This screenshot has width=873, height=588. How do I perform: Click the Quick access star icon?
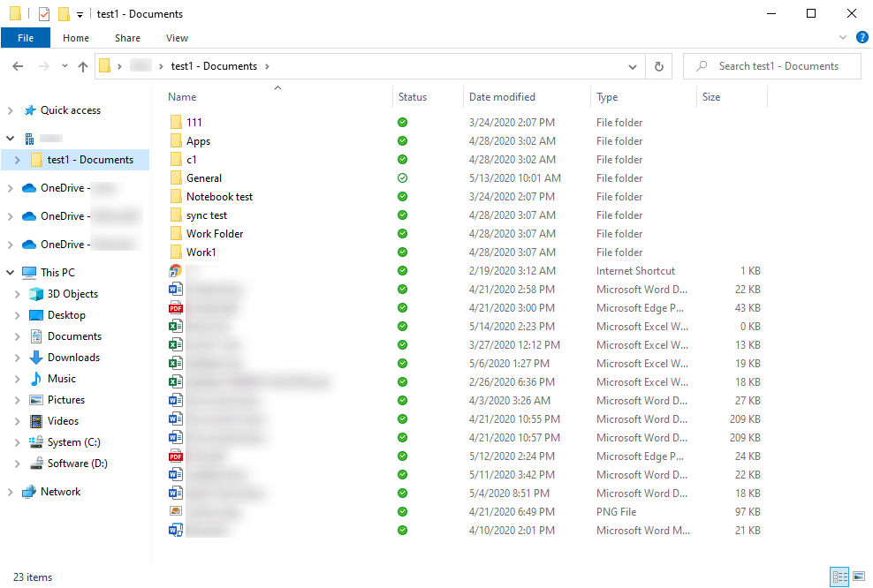(x=29, y=110)
